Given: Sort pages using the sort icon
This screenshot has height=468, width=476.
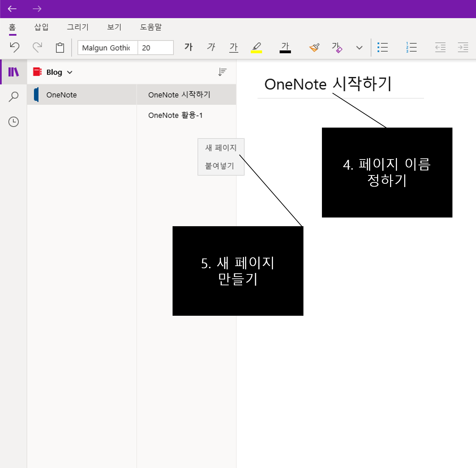Looking at the screenshot, I should click(222, 72).
